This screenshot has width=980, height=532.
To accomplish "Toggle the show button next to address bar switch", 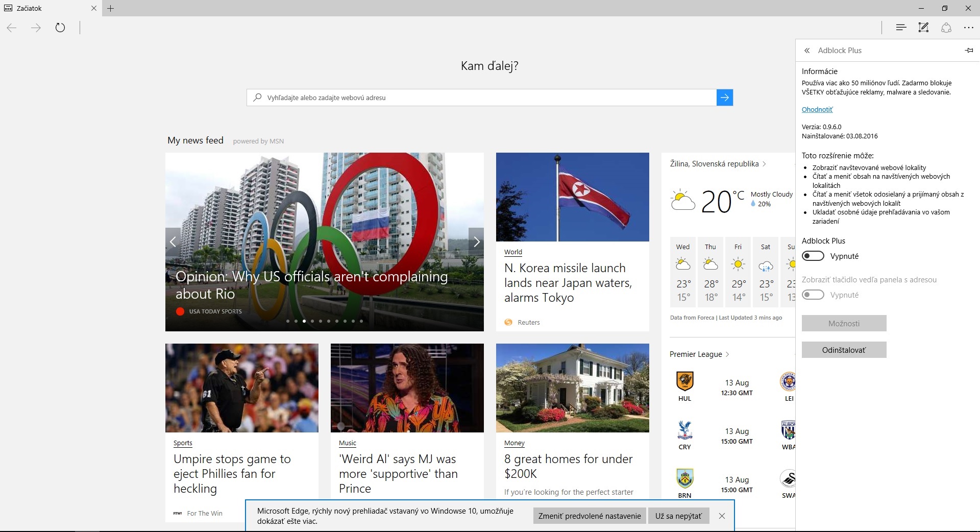I will tap(813, 295).
